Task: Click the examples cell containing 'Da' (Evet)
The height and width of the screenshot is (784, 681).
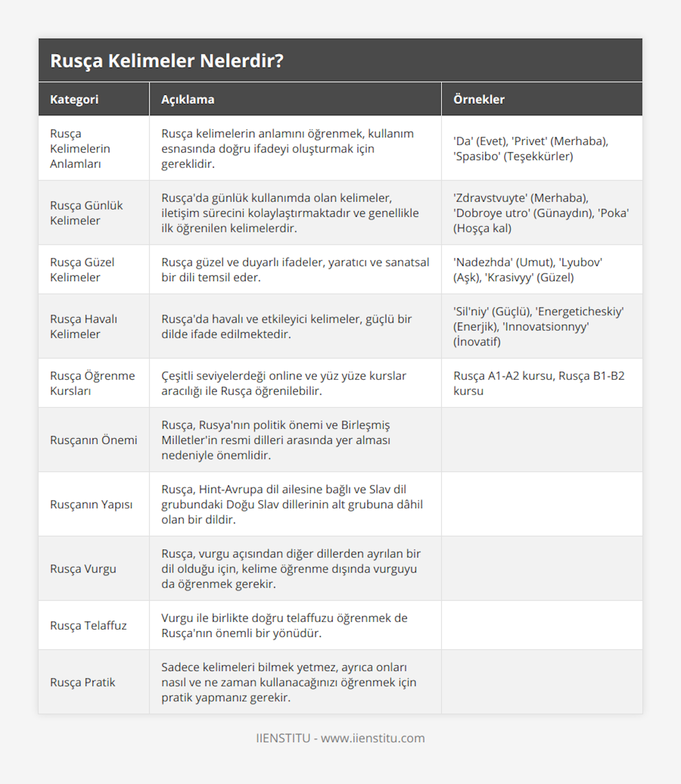Action: (x=531, y=149)
